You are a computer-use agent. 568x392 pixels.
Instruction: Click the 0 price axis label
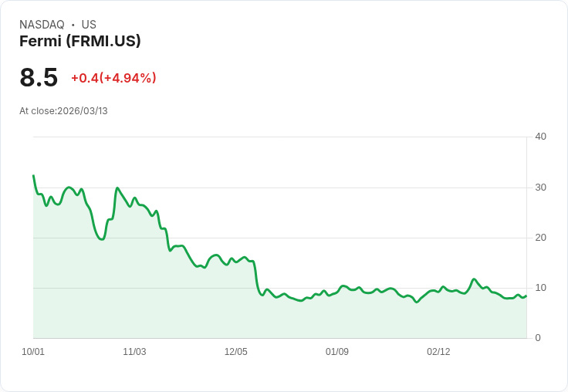[538, 338]
